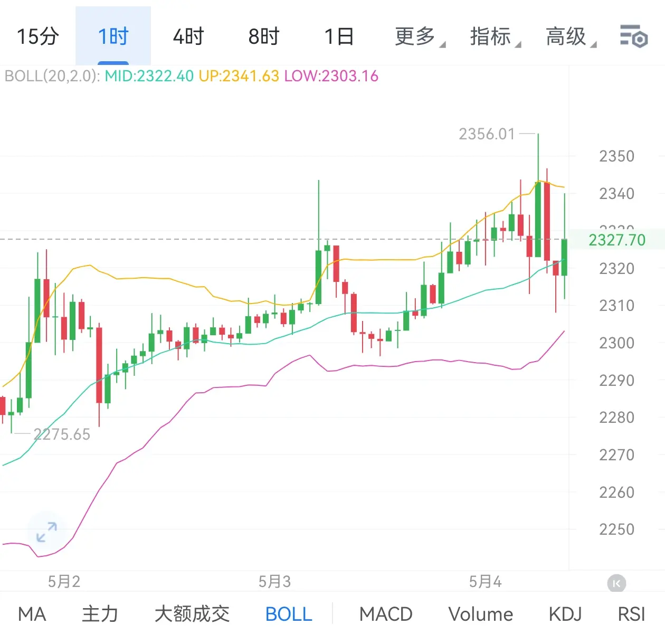Open the 指标 indicators dropdown
The image size is (665, 644).
tap(495, 36)
